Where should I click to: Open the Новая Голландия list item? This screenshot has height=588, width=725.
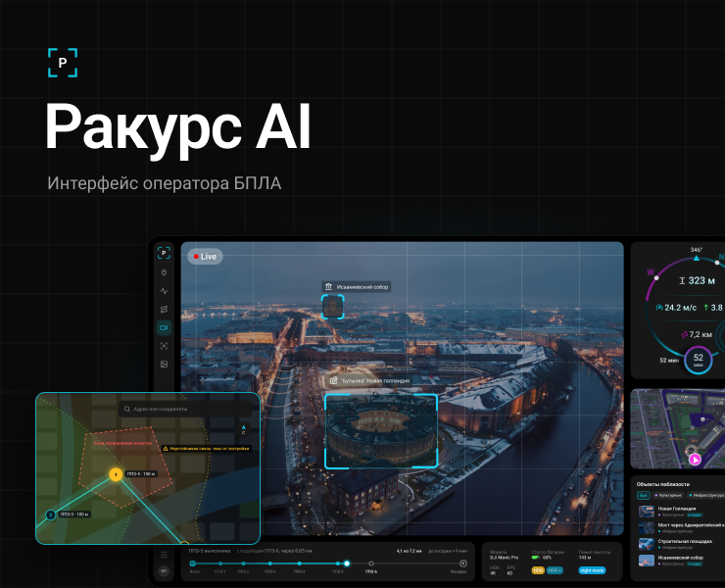tap(681, 512)
